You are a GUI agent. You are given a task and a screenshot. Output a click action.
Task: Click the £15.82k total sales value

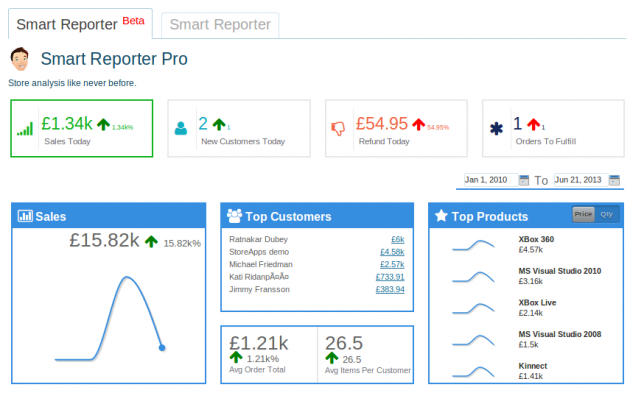click(104, 240)
